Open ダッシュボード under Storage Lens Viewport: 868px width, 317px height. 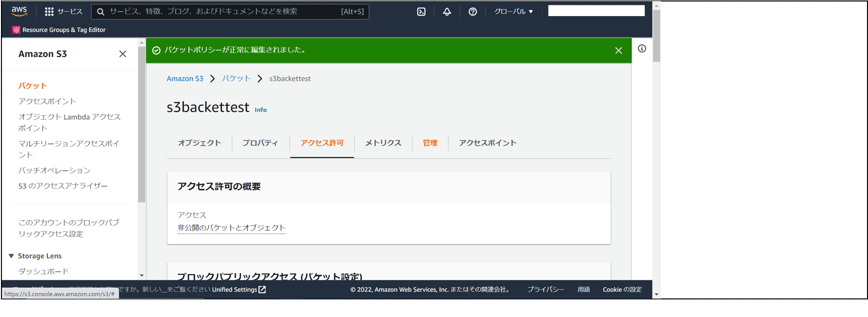[x=43, y=271]
